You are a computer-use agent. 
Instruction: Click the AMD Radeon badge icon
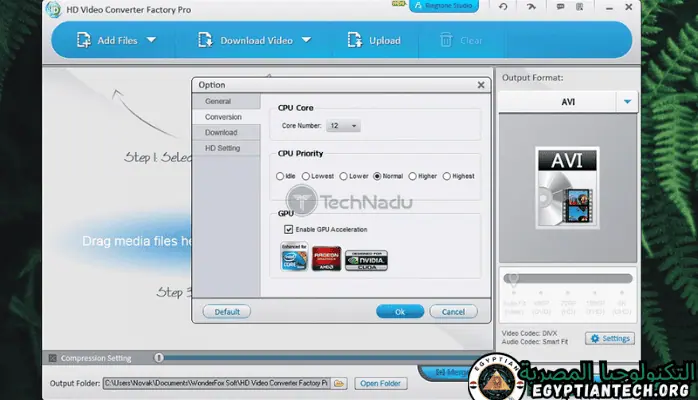click(326, 259)
